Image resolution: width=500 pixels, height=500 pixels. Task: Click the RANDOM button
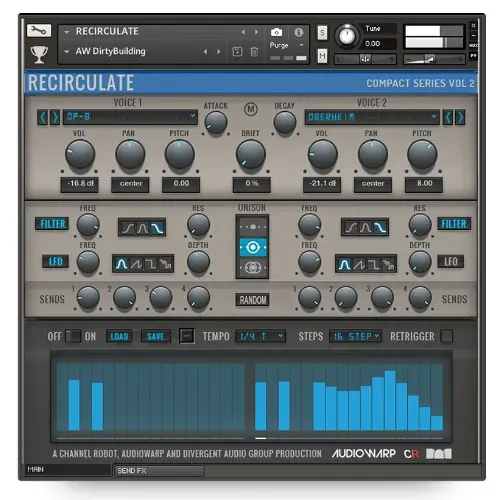[x=252, y=300]
